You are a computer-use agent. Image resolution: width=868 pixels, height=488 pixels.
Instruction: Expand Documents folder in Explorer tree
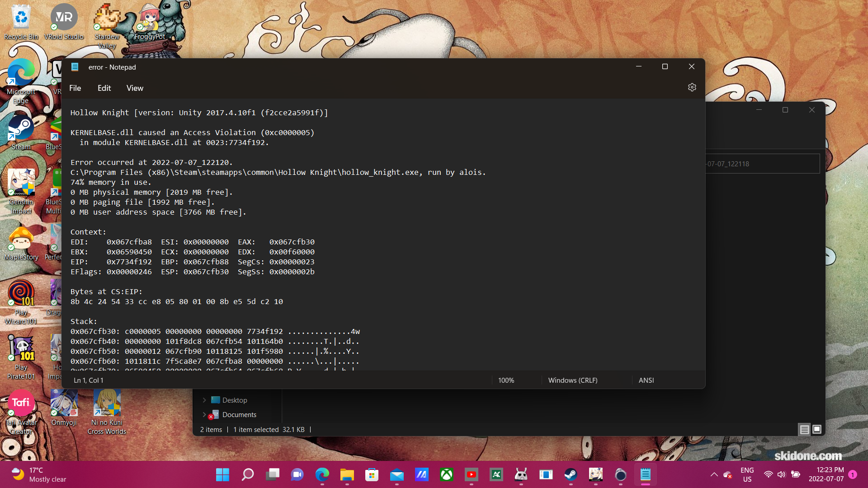(x=204, y=415)
